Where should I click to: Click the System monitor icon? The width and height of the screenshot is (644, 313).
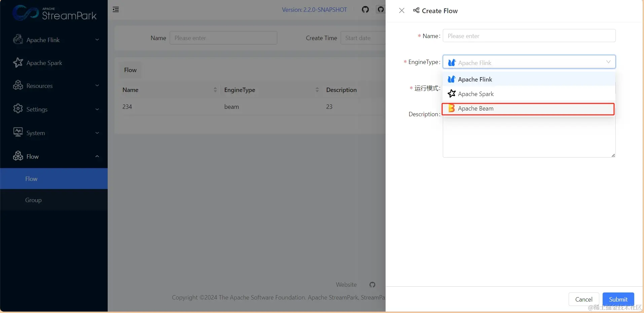point(18,132)
